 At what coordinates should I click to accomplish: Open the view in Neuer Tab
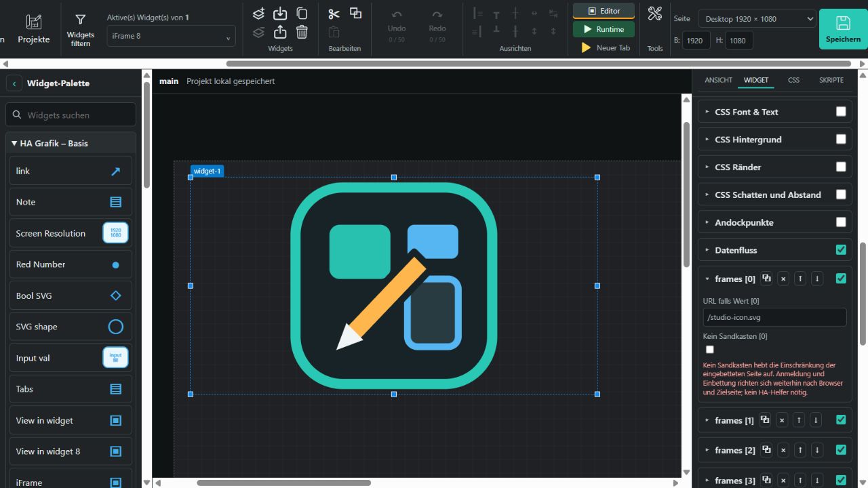pos(604,47)
